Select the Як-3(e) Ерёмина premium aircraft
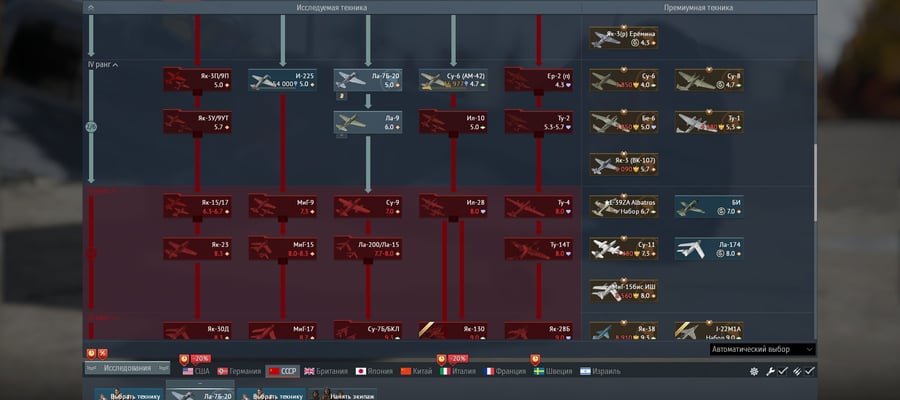 click(x=624, y=38)
